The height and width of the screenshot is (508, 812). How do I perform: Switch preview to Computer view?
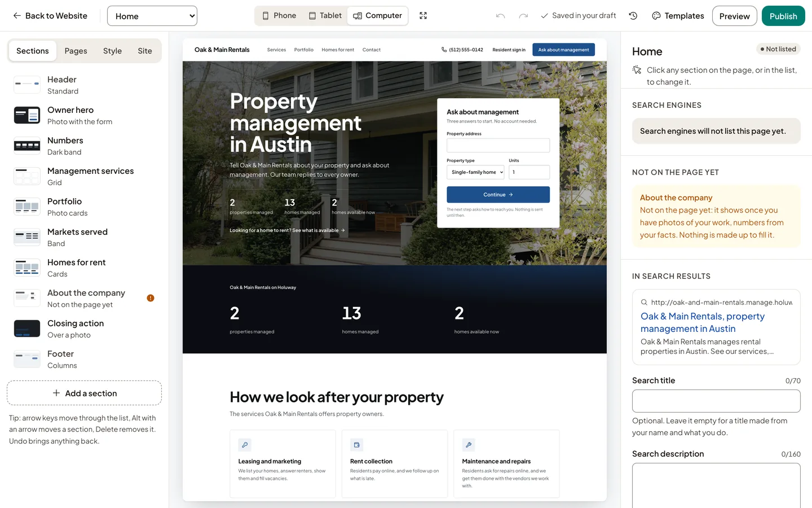click(x=377, y=16)
